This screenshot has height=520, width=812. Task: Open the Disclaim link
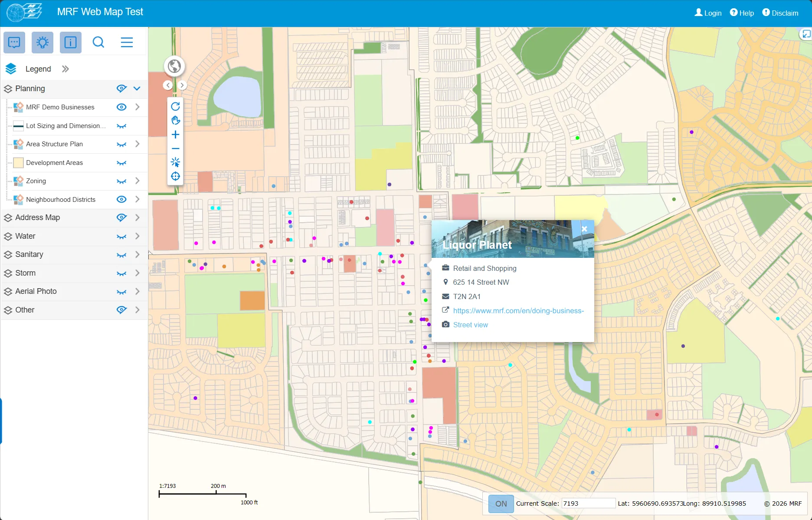pos(780,13)
